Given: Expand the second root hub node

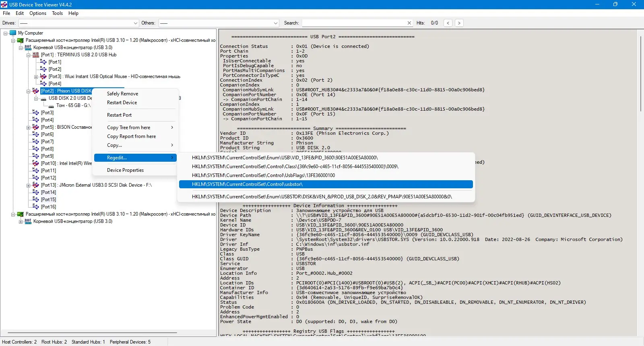Looking at the screenshot, I should coord(21,222).
